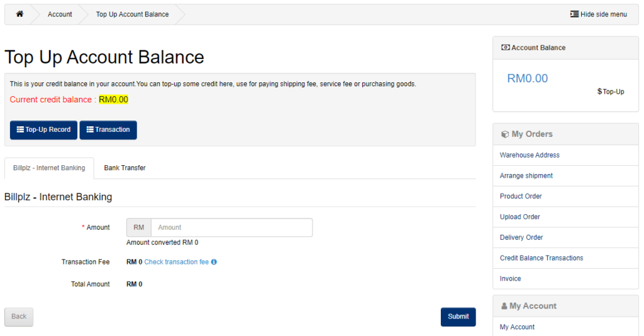Click the box icon next to My Orders
The height and width of the screenshot is (336, 644).
tap(505, 134)
